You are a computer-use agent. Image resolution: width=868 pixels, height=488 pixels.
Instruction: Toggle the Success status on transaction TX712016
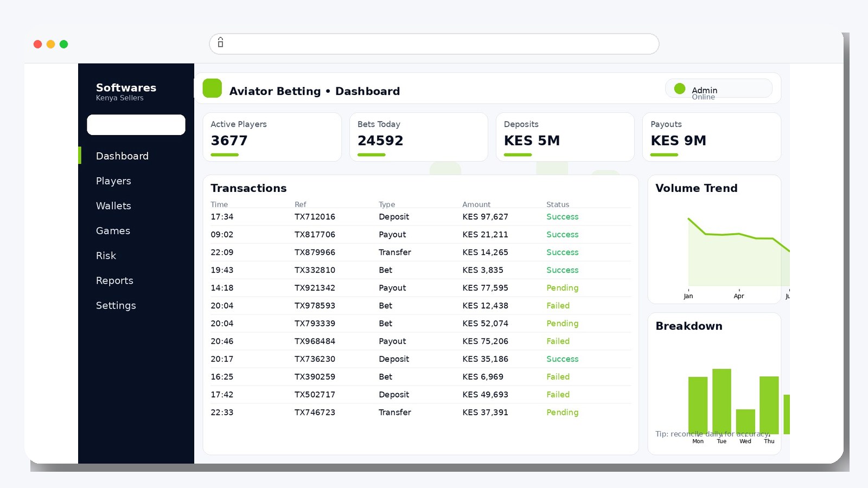[x=562, y=216]
